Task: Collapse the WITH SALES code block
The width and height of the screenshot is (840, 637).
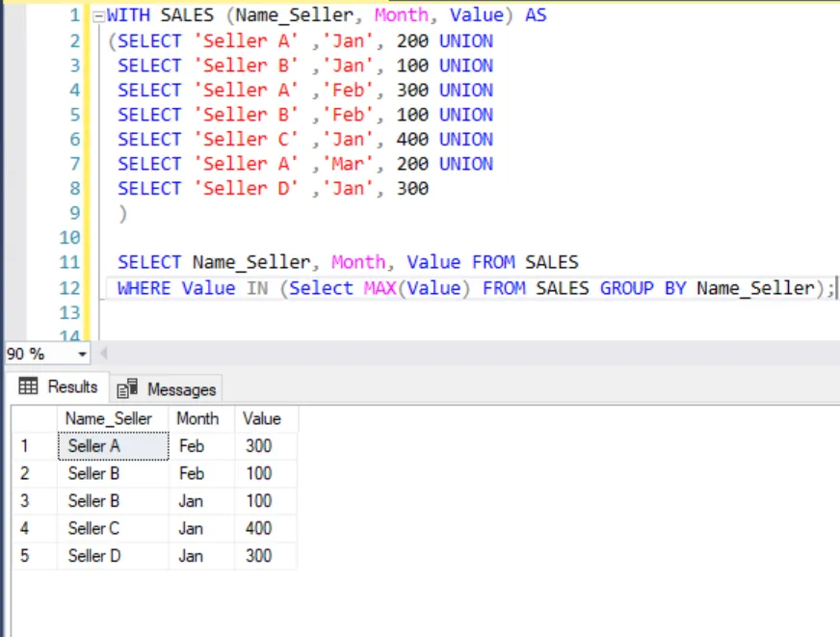Action: pos(98,16)
